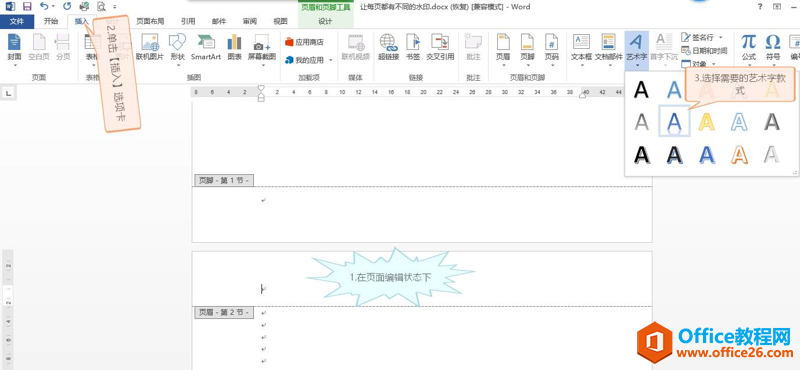The width and height of the screenshot is (800, 370).
Task: Expand the 形状 shapes dropdown
Action: click(x=177, y=65)
